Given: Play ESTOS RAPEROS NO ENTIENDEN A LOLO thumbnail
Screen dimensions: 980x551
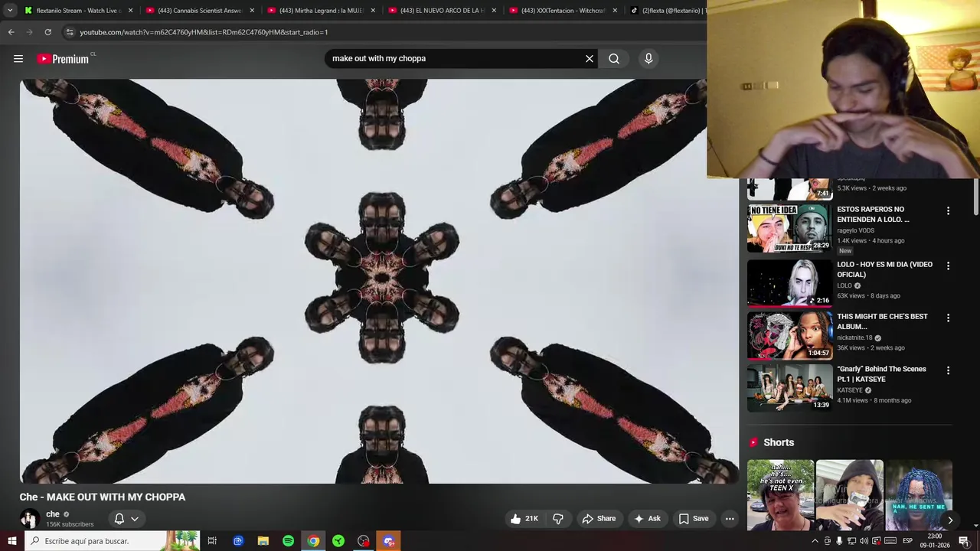Looking at the screenshot, I should pyautogui.click(x=789, y=228).
